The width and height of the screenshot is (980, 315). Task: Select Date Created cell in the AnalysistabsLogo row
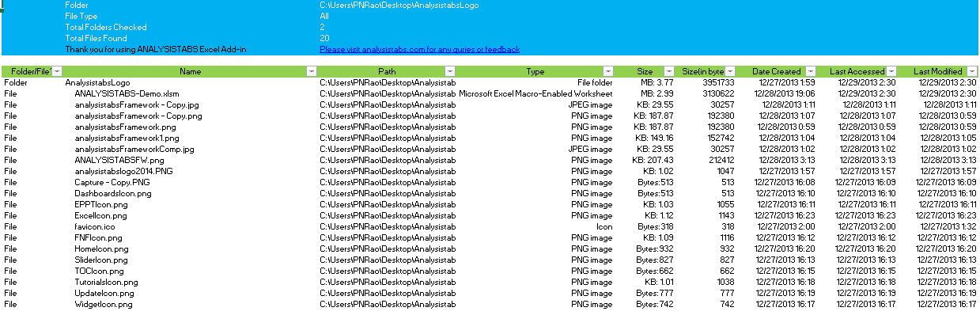click(787, 82)
